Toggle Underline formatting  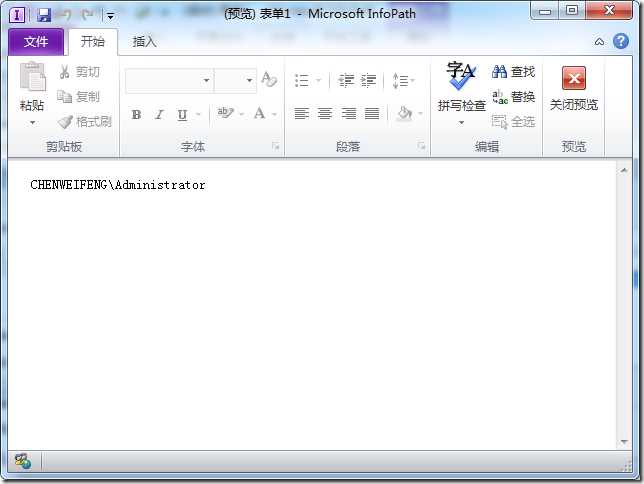pyautogui.click(x=182, y=115)
